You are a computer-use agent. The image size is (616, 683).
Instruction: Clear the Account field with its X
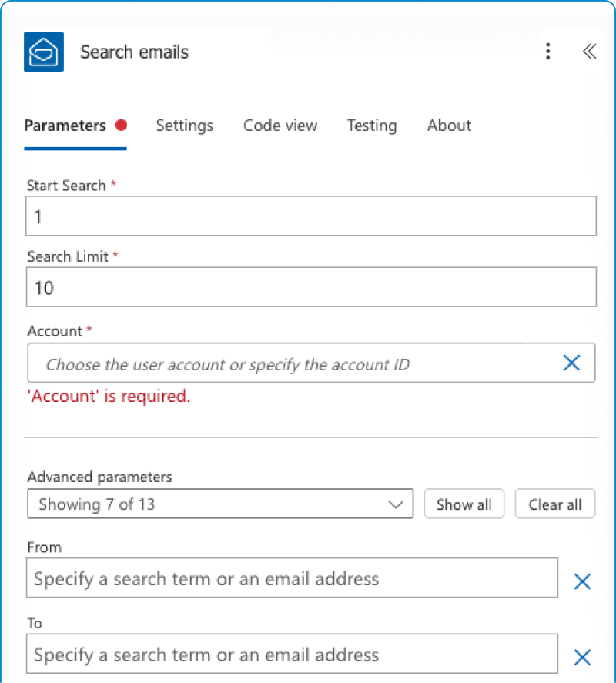(571, 363)
